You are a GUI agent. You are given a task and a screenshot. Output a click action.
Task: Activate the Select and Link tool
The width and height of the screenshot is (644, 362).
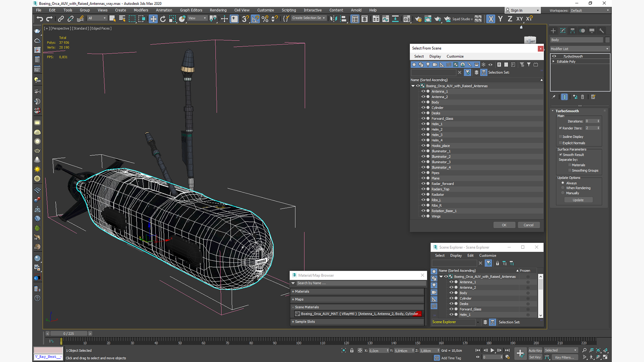tap(61, 19)
